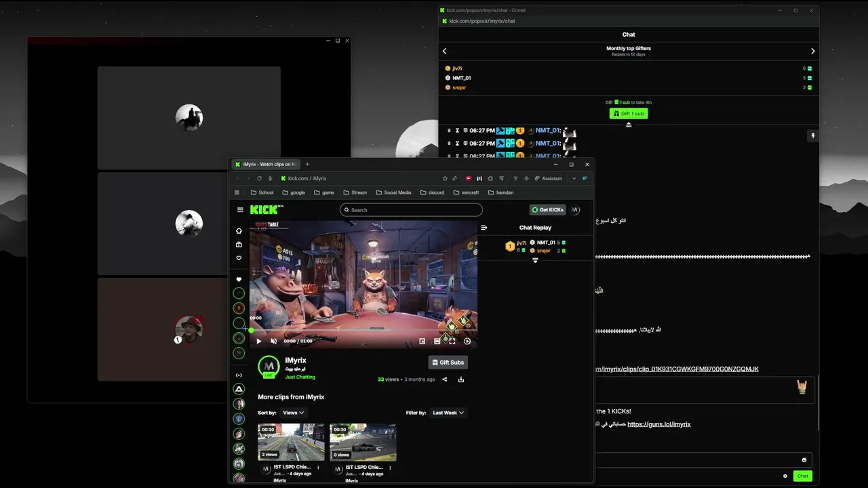This screenshot has height=488, width=868.
Task: Open a new browser tab
Action: 307,164
